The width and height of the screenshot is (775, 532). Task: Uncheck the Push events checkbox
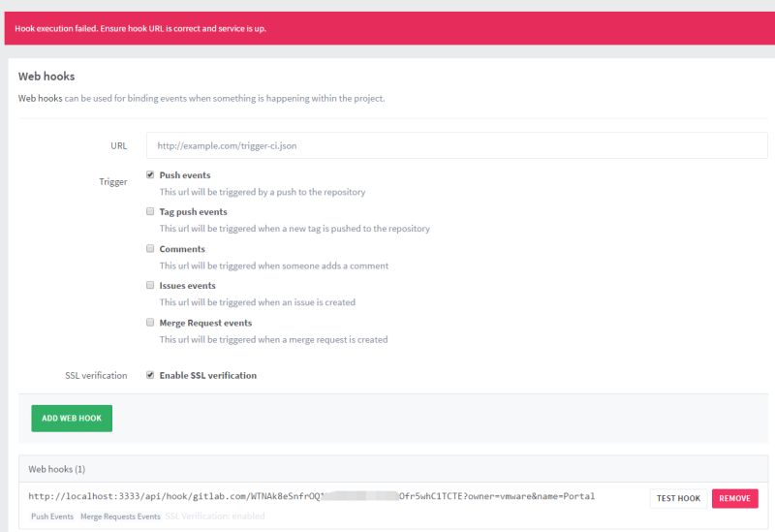coord(150,174)
